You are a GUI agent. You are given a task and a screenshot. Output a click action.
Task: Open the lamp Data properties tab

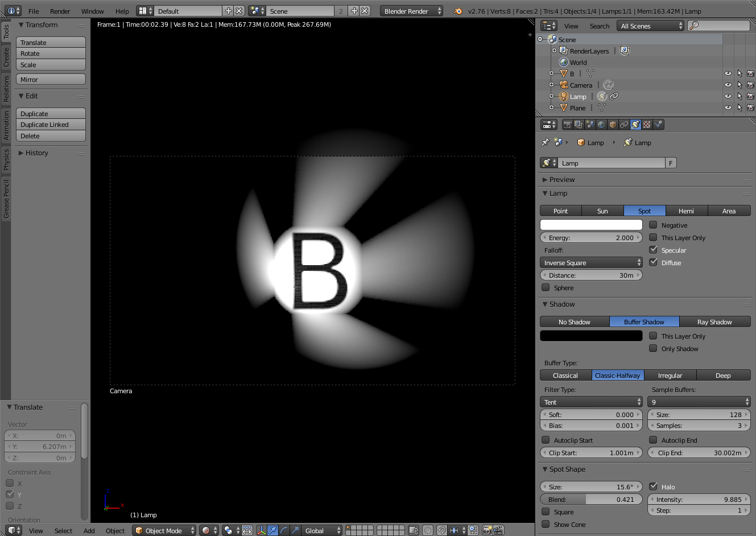point(635,125)
